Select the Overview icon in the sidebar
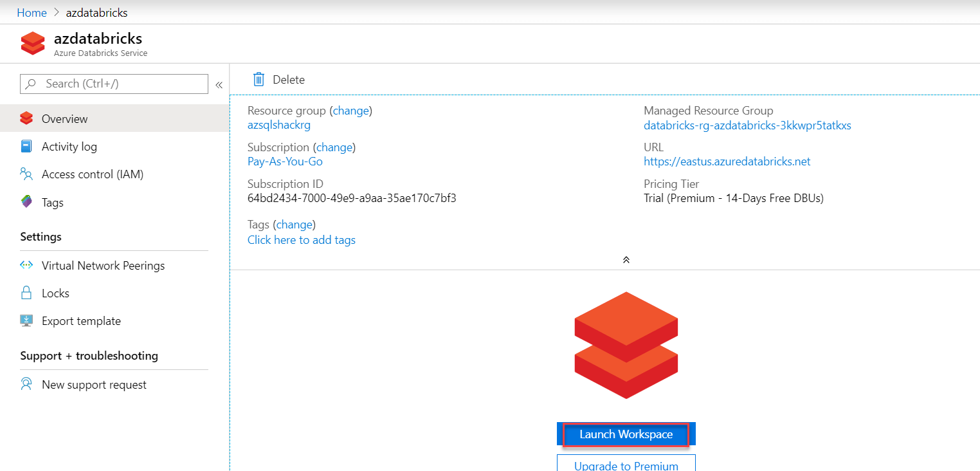 [x=26, y=118]
